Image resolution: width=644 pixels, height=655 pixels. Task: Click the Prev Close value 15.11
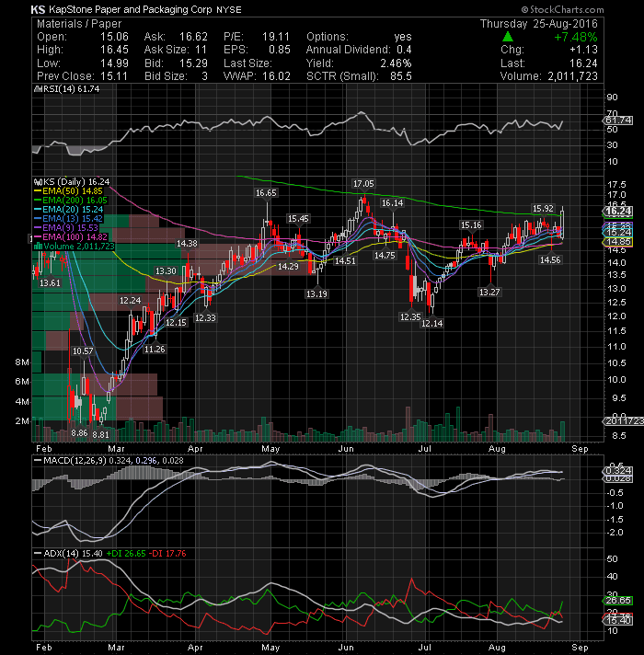114,76
